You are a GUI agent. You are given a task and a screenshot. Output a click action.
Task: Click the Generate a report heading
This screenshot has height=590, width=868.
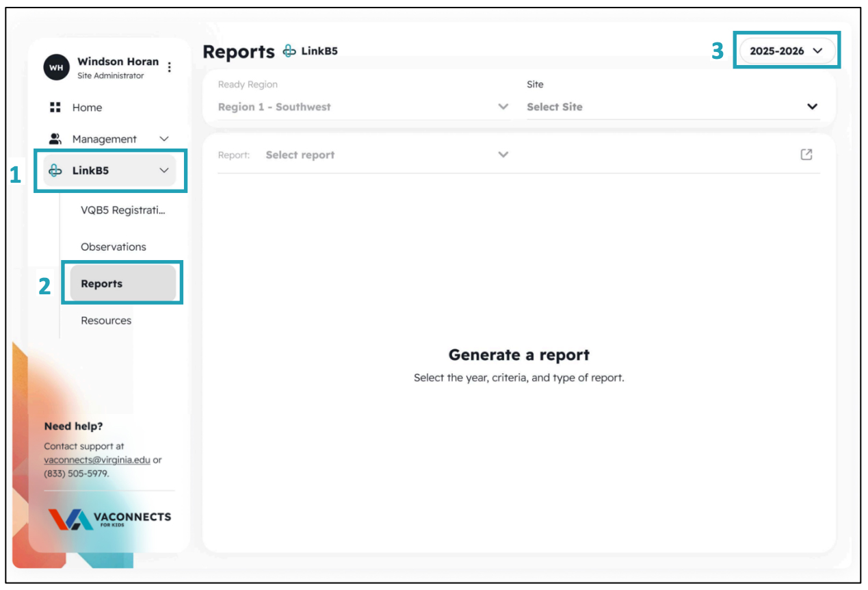point(519,355)
